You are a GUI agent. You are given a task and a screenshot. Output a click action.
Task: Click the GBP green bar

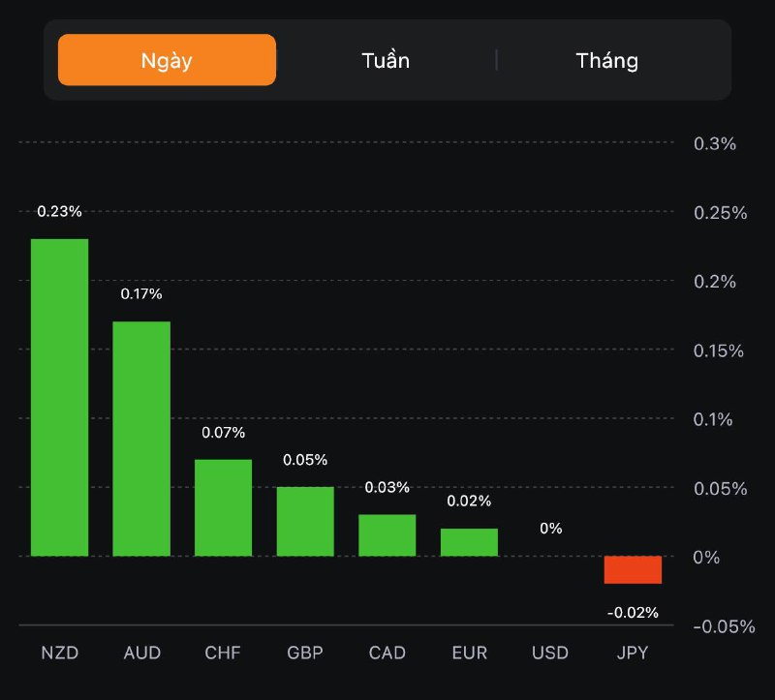pos(305,521)
